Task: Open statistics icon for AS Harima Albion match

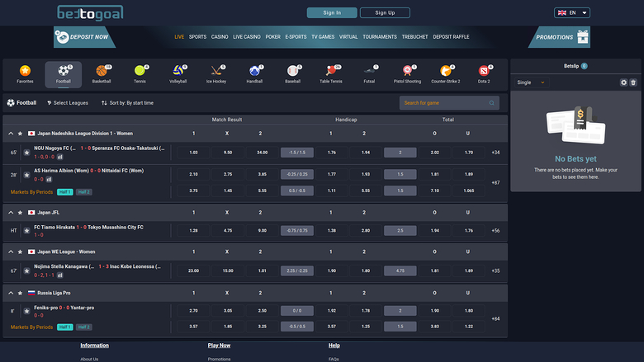Action: [49, 179]
